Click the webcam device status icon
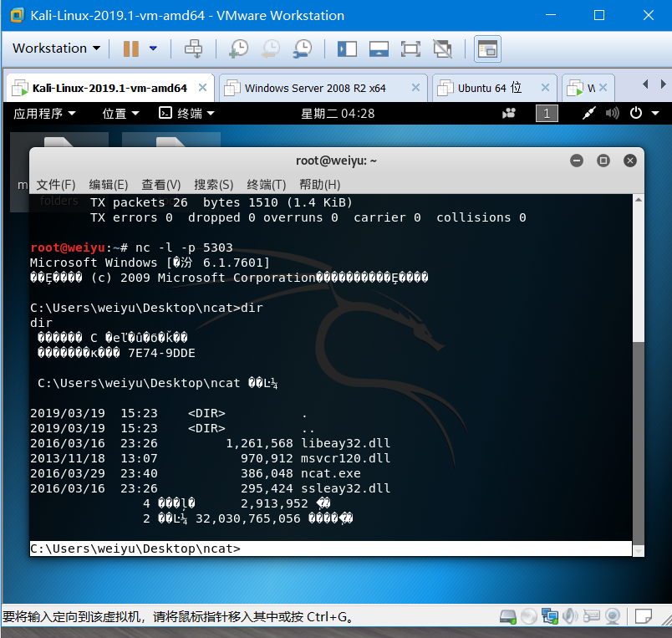Image resolution: width=672 pixels, height=638 pixels. pyautogui.click(x=613, y=617)
